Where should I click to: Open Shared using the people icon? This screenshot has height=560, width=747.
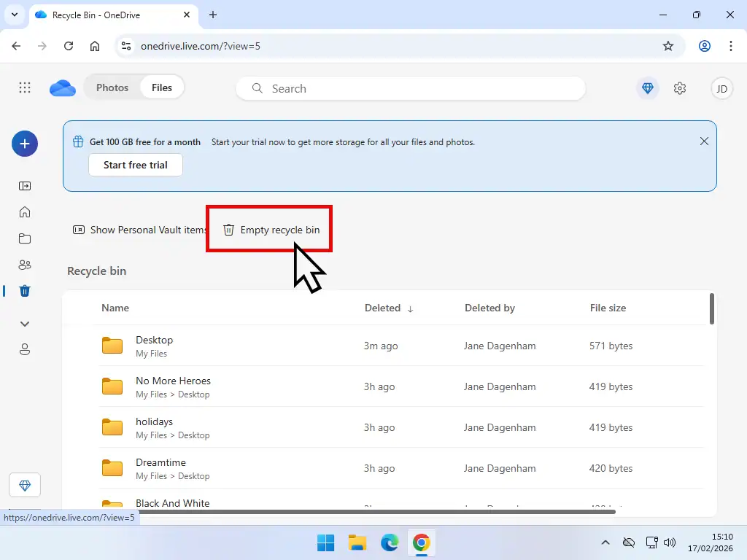coord(24,264)
